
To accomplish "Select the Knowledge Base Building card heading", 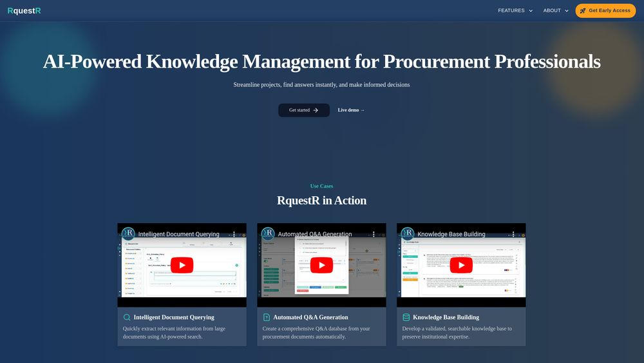I will point(446,317).
